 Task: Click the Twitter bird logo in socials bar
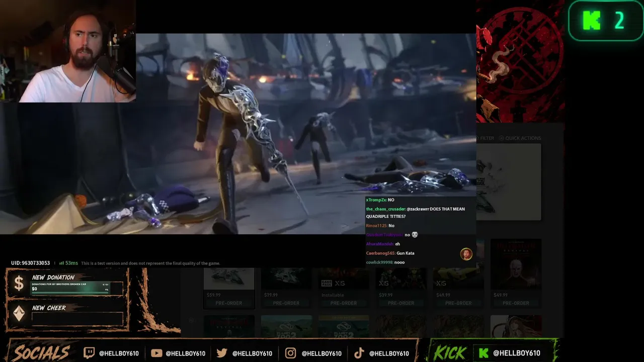222,353
